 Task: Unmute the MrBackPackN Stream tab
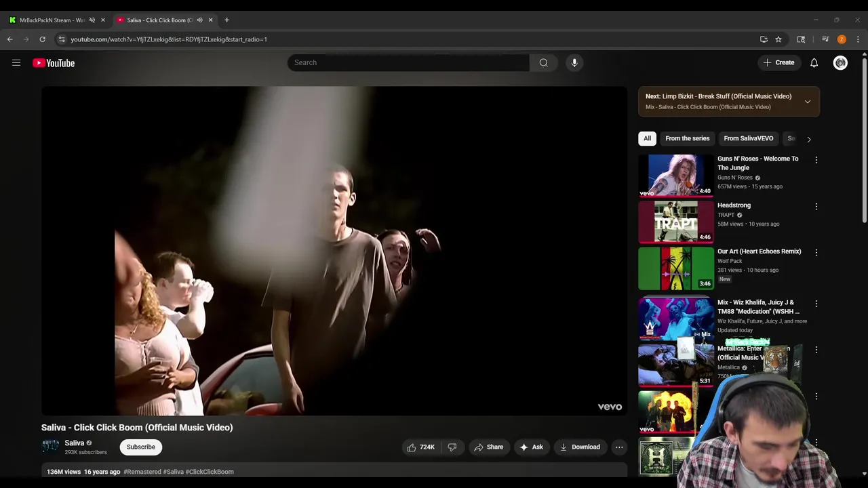click(x=92, y=20)
